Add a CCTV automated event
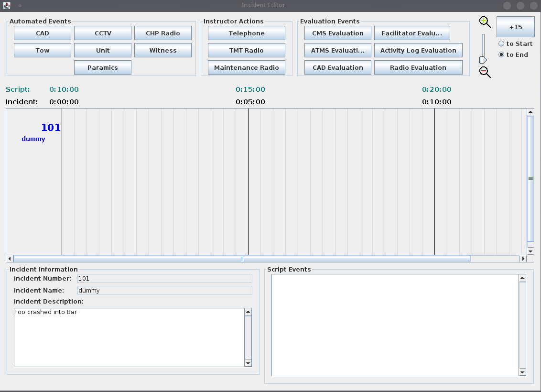541x392 pixels. click(x=103, y=33)
